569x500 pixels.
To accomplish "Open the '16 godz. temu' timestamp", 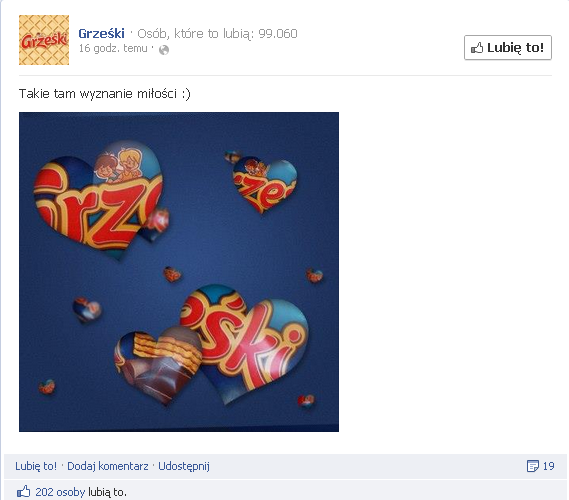I will (113, 48).
